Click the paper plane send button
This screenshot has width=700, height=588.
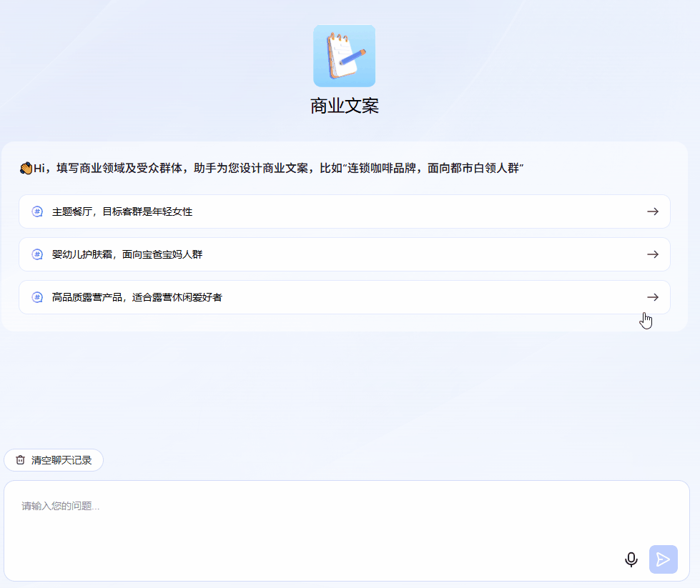[x=663, y=559]
